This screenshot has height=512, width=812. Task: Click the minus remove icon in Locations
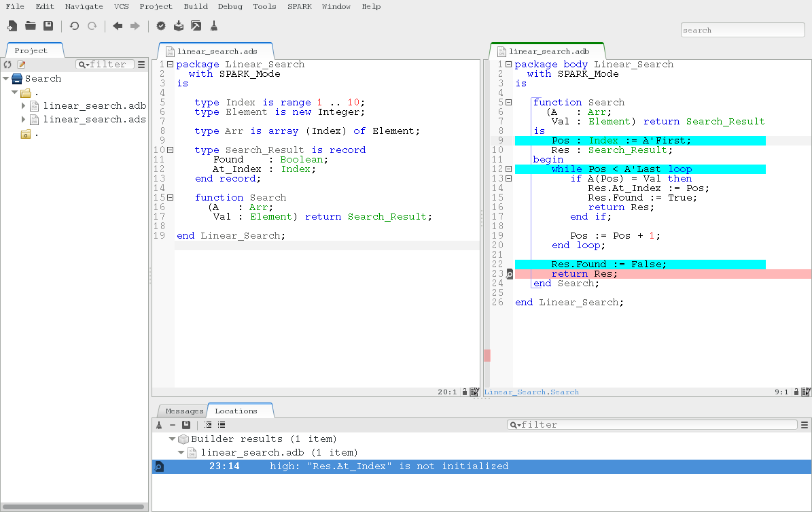(173, 425)
